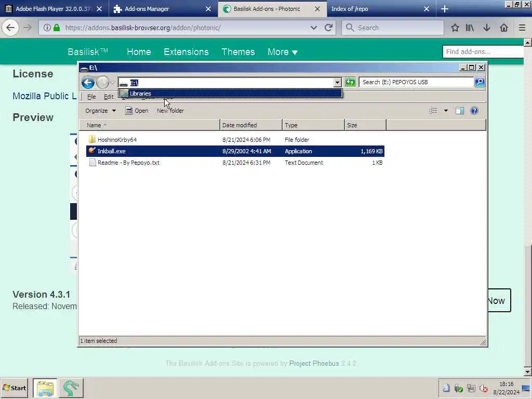Select Inkball.exe file
The image size is (532, 399).
pos(235,151)
